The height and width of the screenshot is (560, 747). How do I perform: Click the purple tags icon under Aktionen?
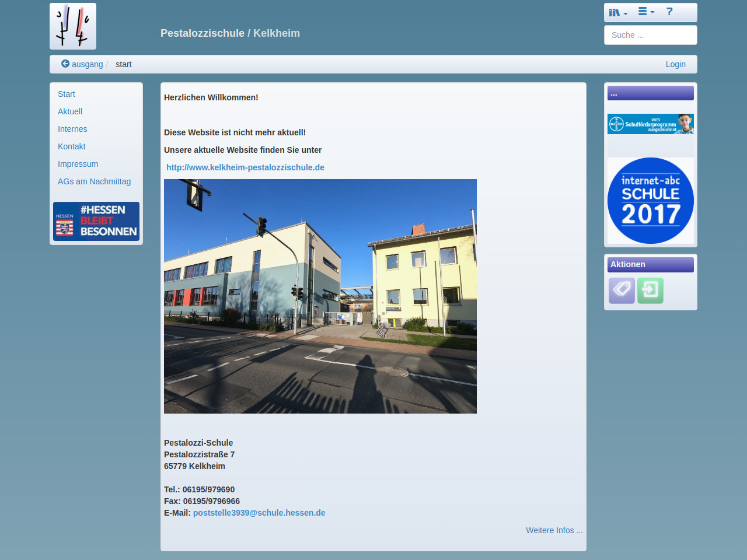coord(622,290)
